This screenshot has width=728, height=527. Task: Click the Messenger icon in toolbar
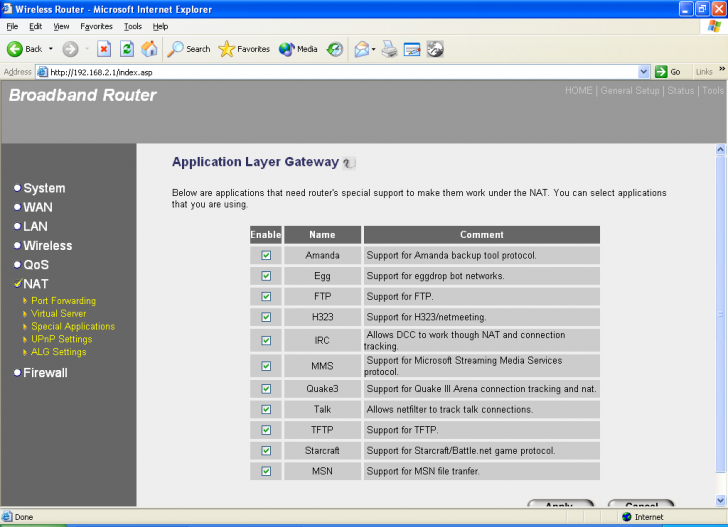pos(435,49)
